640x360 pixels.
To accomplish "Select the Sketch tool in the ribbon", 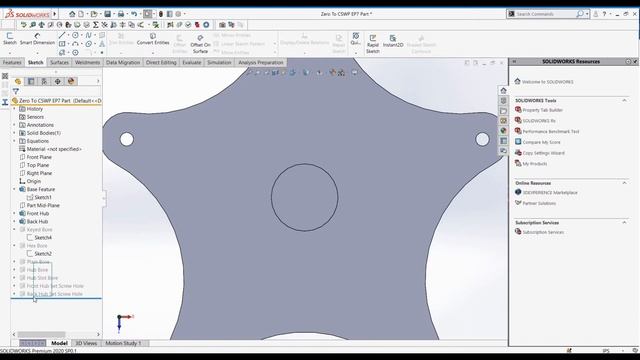I will 10,39.
